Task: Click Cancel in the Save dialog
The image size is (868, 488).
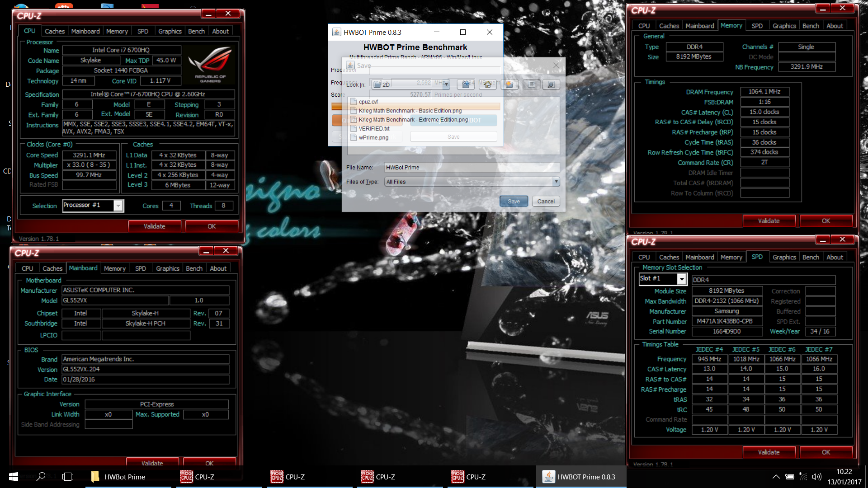Action: 546,202
